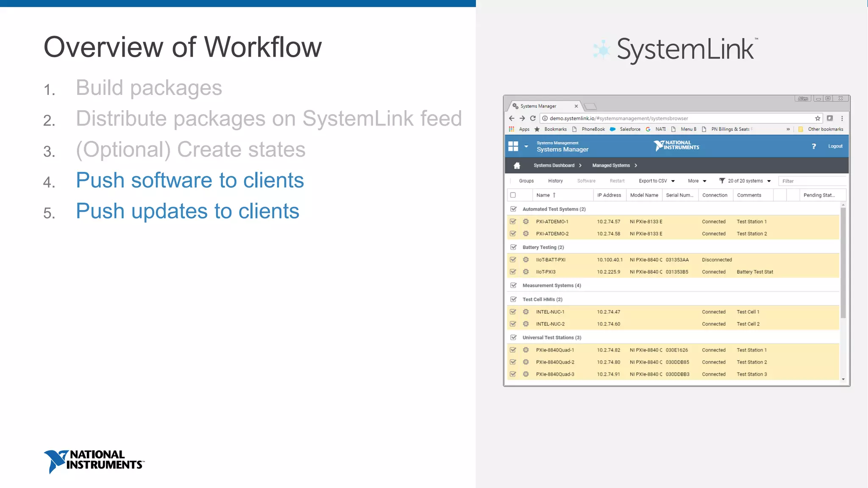The width and height of the screenshot is (868, 488).
Task: Open the Chrome three-dot menu
Action: (842, 119)
